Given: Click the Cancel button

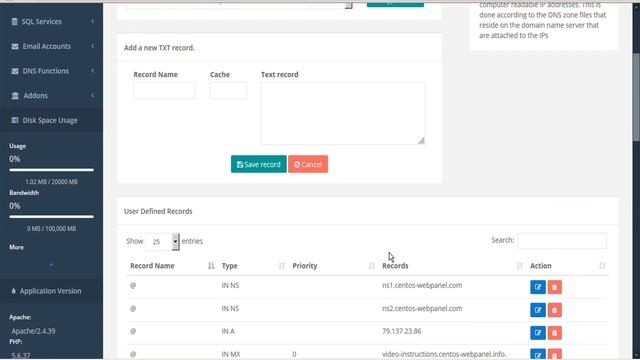Looking at the screenshot, I should 308,164.
